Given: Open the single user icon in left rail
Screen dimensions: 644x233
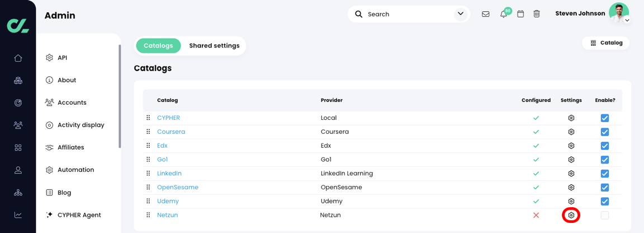Looking at the screenshot, I should coord(18,170).
